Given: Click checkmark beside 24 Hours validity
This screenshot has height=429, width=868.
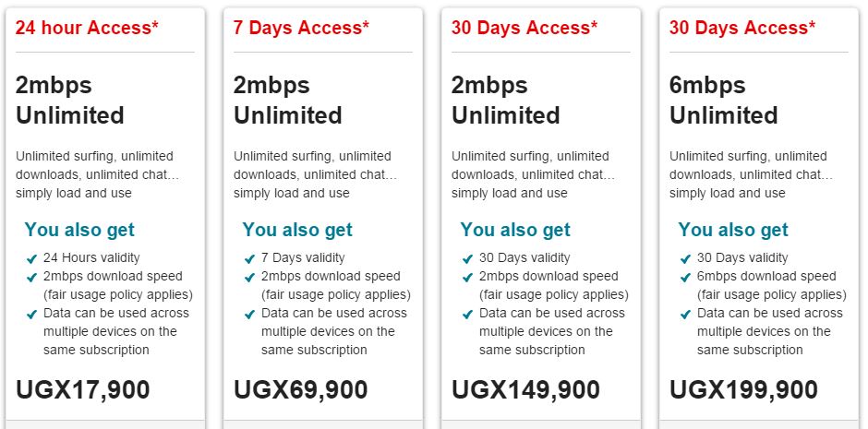Looking at the screenshot, I should tap(31, 258).
